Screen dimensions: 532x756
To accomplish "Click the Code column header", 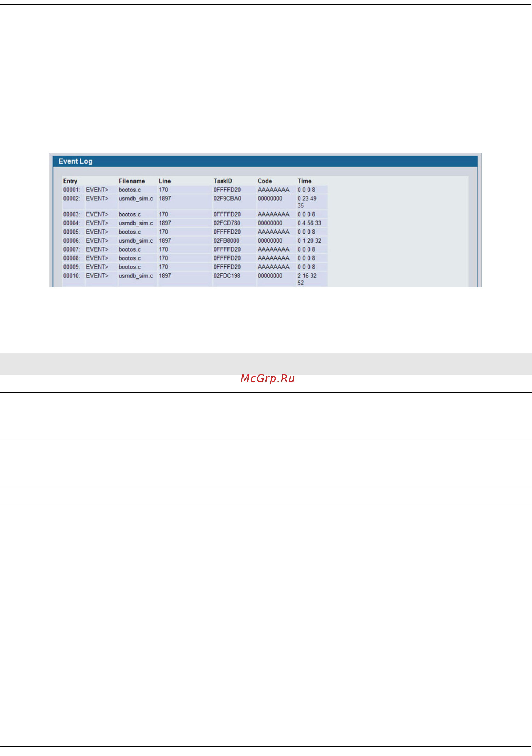I will click(x=265, y=181).
